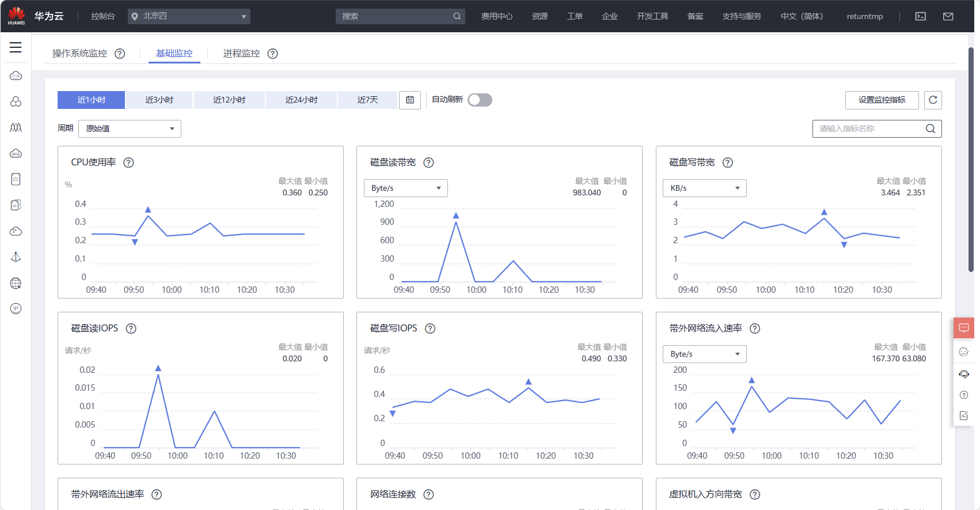
Task: Open 工单 in top menu
Action: (x=575, y=16)
